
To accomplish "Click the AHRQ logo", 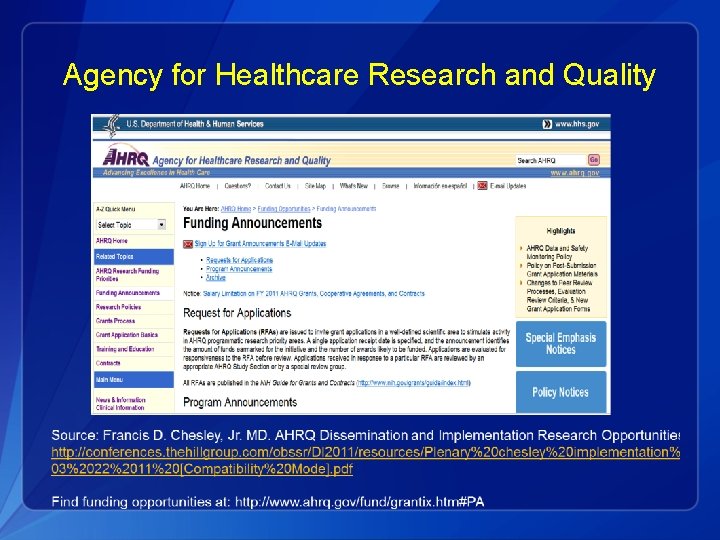I will (x=126, y=155).
